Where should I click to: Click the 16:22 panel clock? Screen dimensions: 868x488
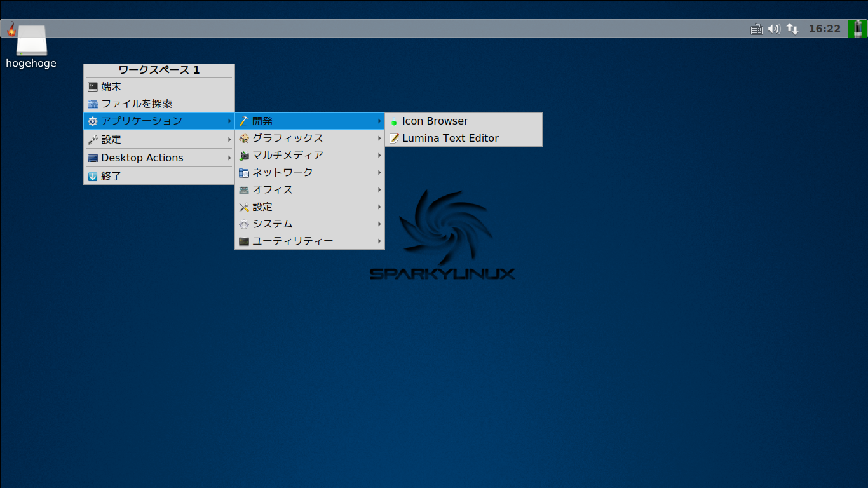(824, 29)
